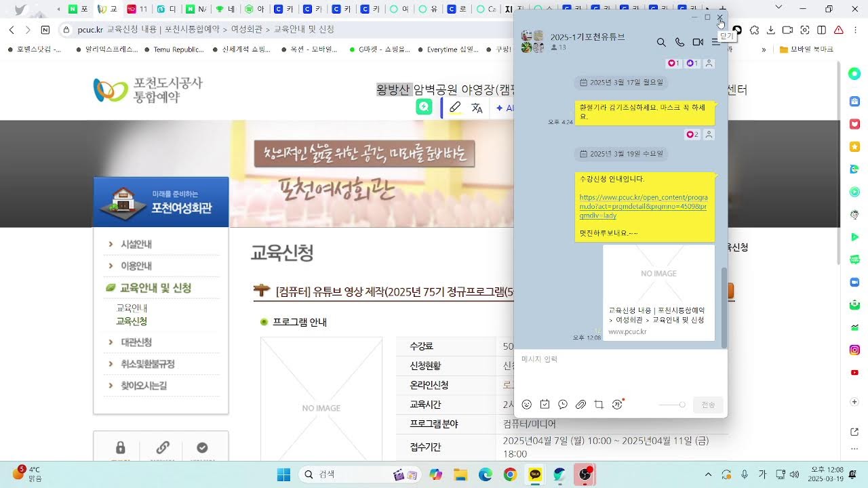Viewport: 868px width, 488px height.
Task: Open the YouTube icon in the browser sidebar
Action: tap(854, 372)
